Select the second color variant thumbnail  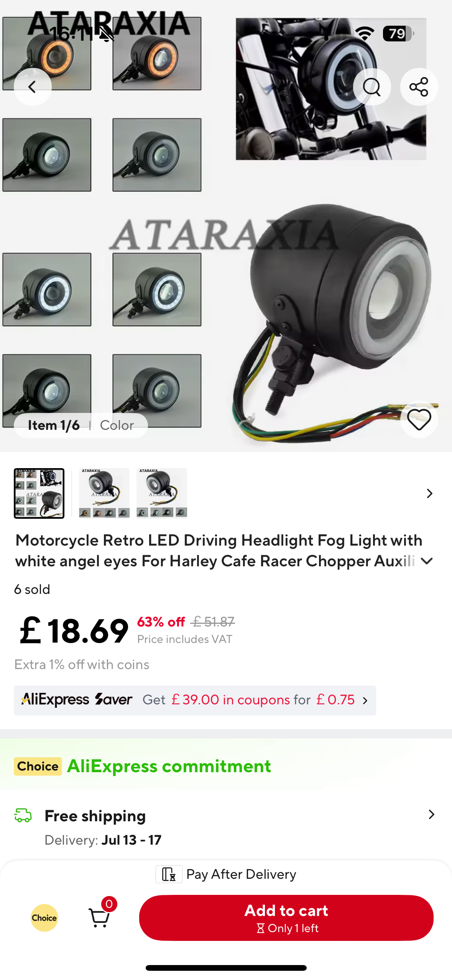[x=104, y=493]
